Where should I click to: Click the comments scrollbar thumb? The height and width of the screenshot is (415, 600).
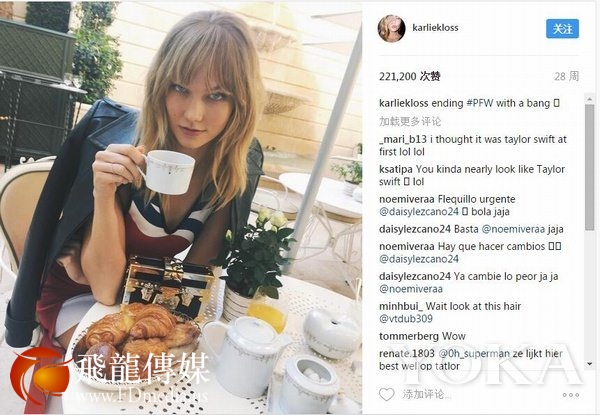coord(590,167)
